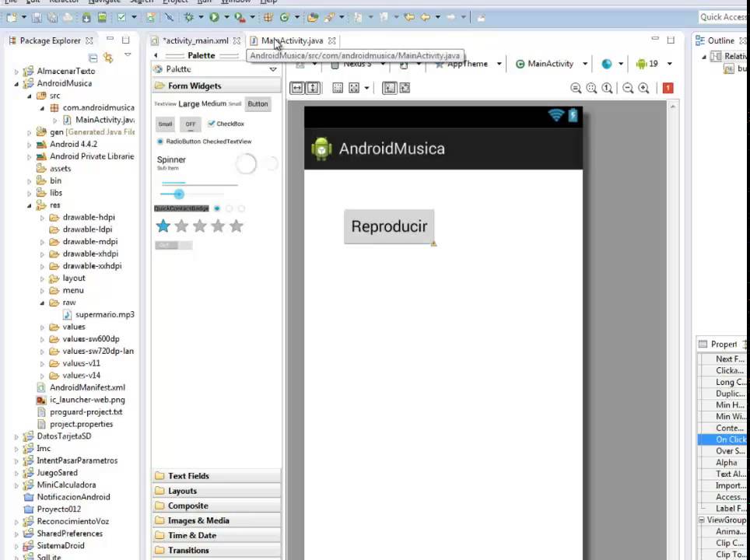Click the Android app launcher icon in preview
This screenshot has width=750, height=560.
pos(321,149)
